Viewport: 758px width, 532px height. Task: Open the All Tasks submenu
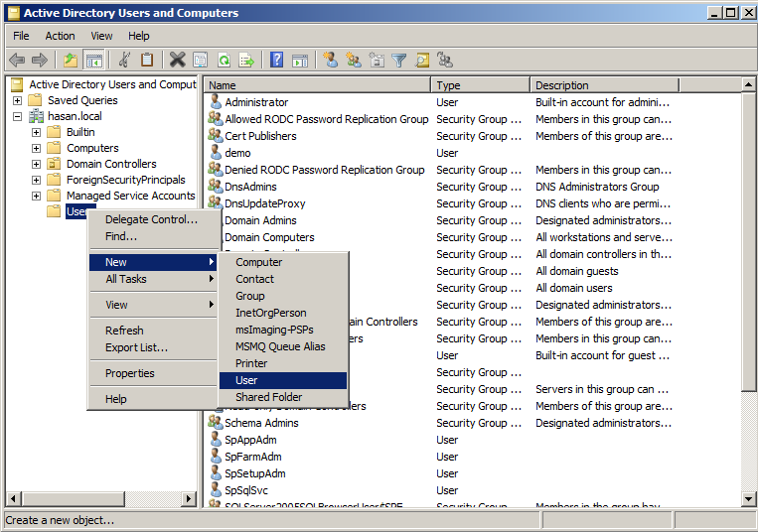coord(153,279)
